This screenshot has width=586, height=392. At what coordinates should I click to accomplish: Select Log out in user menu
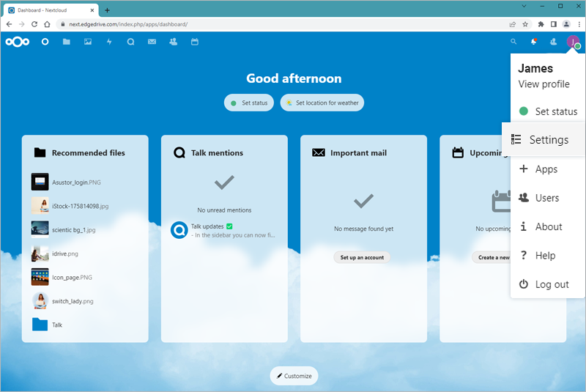pyautogui.click(x=547, y=284)
